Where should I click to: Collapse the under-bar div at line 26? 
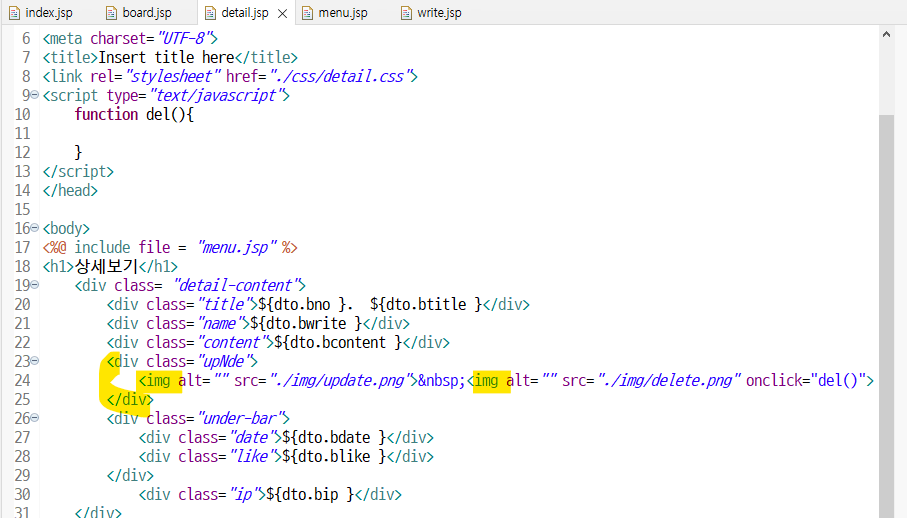click(35, 417)
